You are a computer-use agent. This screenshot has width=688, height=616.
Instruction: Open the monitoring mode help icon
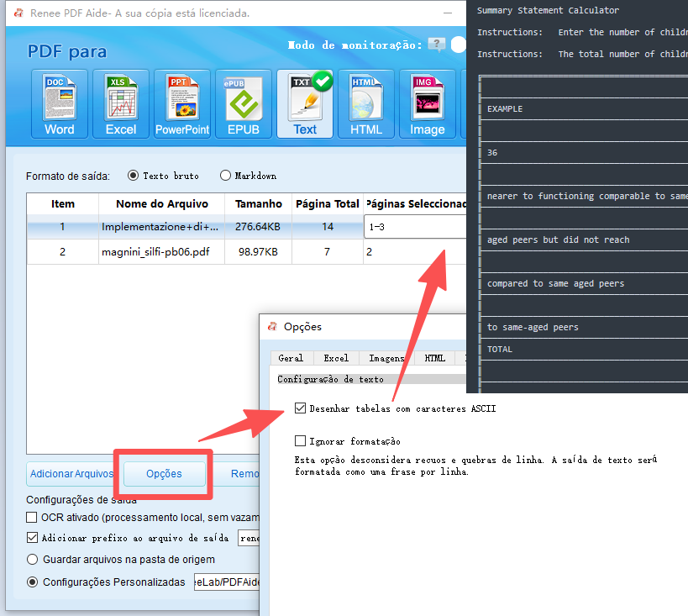click(x=436, y=45)
